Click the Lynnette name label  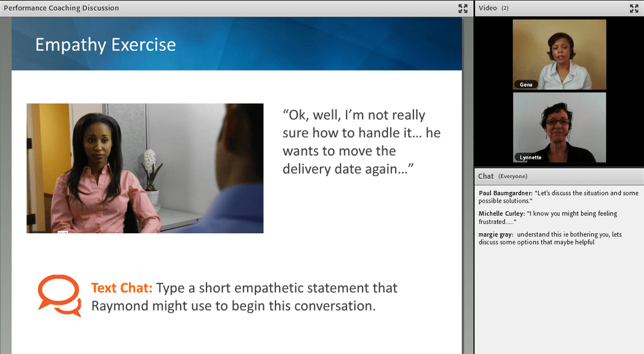point(530,158)
